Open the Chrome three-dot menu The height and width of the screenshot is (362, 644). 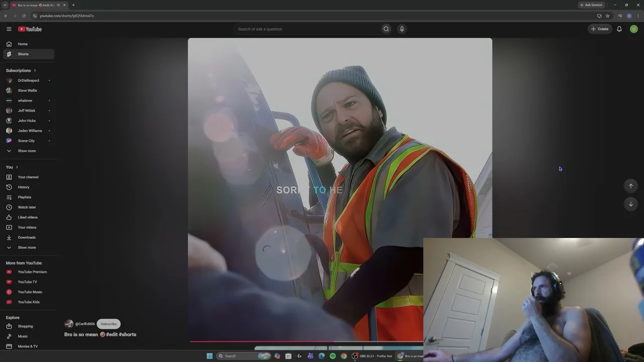638,16
